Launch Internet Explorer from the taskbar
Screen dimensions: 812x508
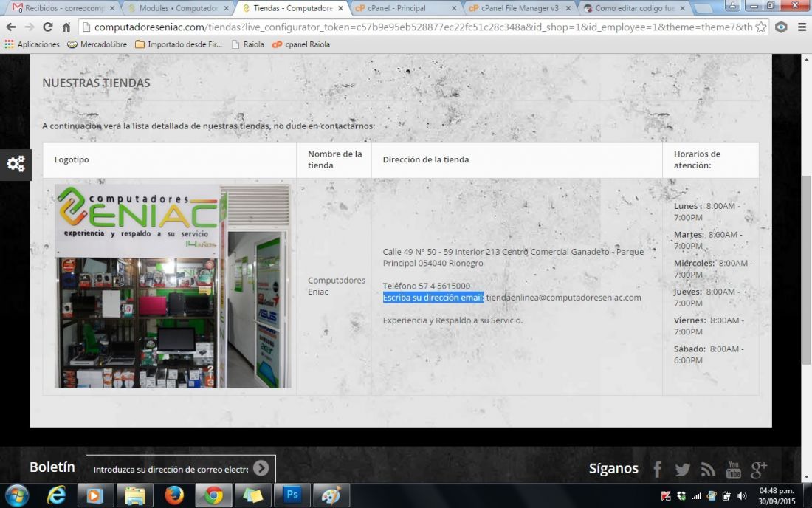click(56, 495)
